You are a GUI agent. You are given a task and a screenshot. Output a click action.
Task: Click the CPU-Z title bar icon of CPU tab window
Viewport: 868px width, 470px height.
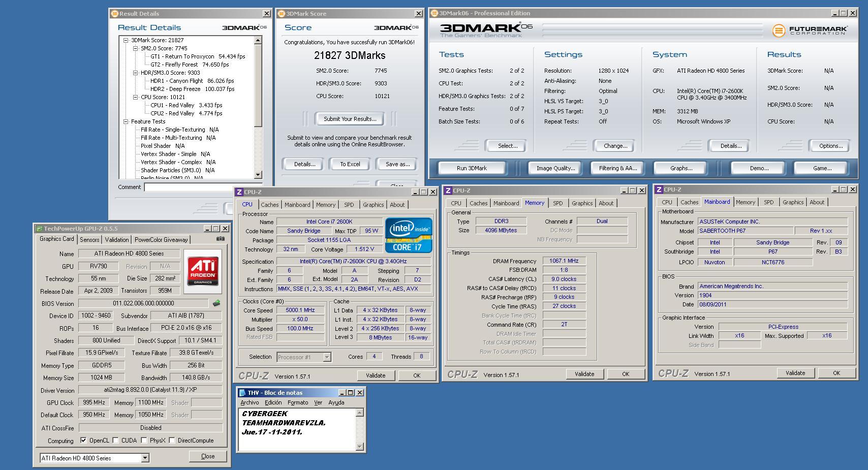239,192
